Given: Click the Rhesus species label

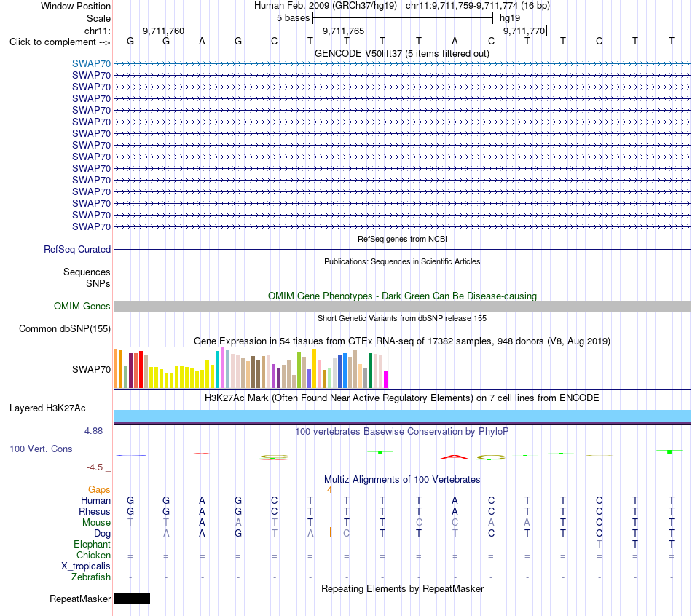Looking at the screenshot, I should click(95, 511).
